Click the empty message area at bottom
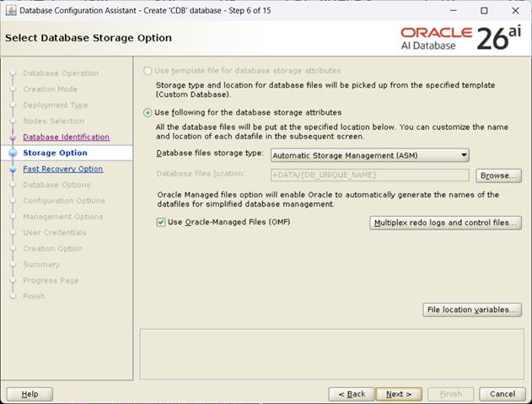 pyautogui.click(x=332, y=354)
